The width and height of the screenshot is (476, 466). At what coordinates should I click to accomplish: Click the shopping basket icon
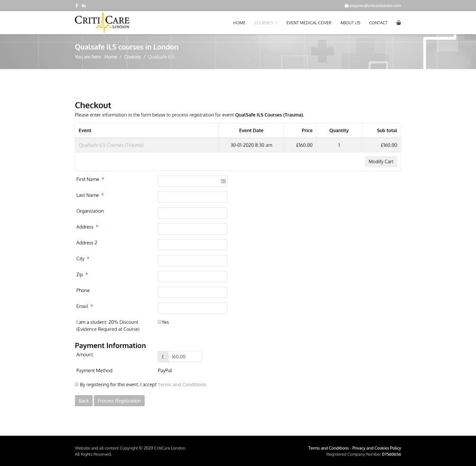click(x=398, y=23)
